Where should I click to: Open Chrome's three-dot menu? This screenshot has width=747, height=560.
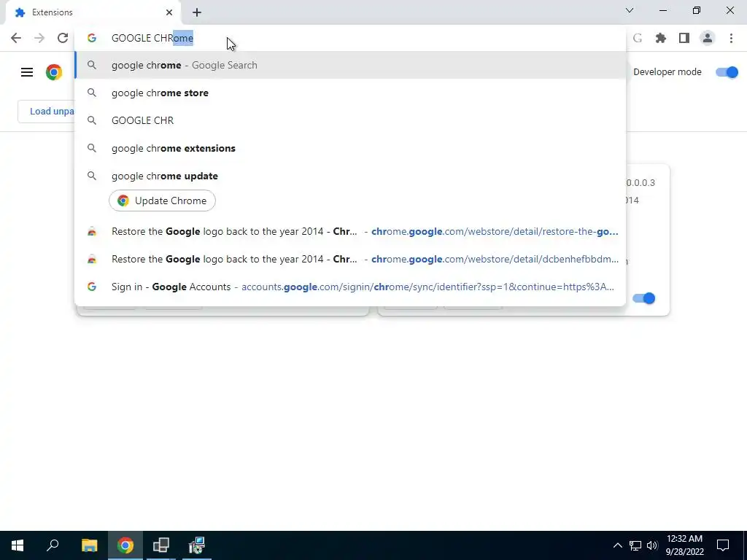click(731, 38)
